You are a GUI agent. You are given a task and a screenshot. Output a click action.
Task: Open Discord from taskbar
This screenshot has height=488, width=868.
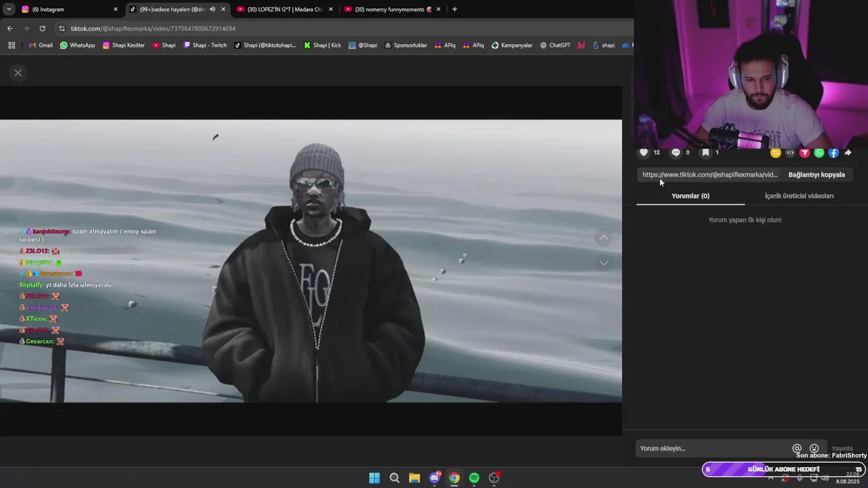[435, 478]
